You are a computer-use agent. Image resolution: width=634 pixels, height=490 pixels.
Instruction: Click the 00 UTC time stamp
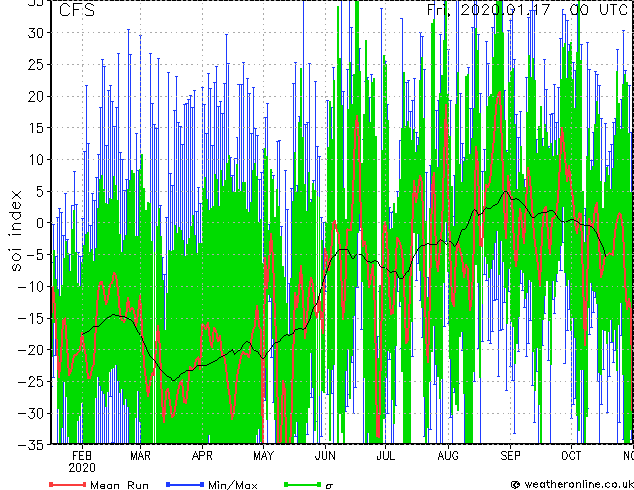click(x=598, y=10)
